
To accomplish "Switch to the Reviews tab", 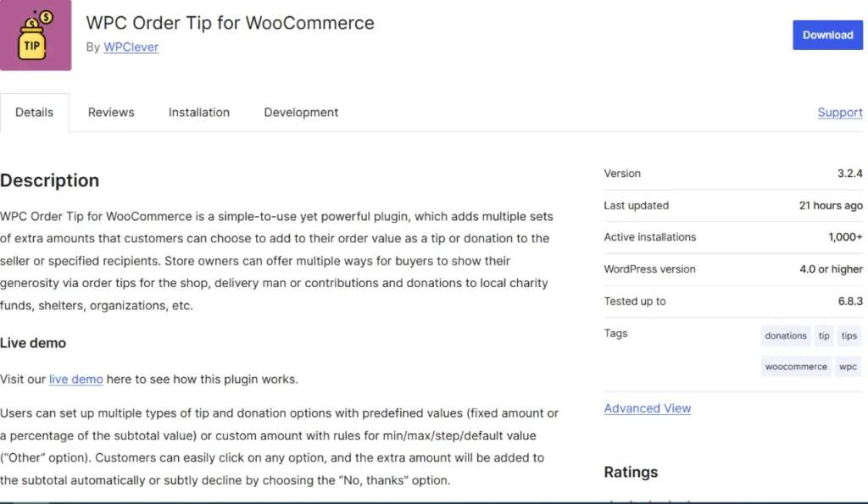I will tap(110, 112).
